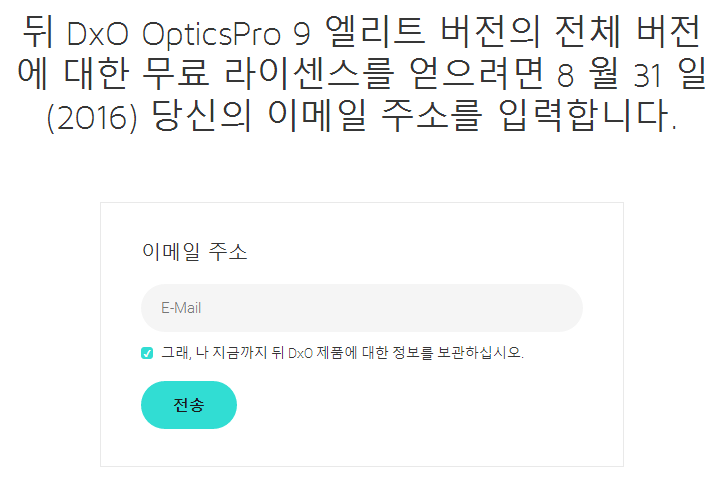Click the 당신의 이메일 주소를 heading text
720x492 pixels.
[x=317, y=115]
